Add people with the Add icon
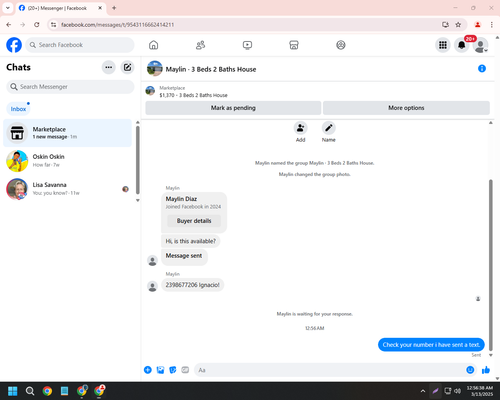Screen dimensions: 500x400 [300, 128]
